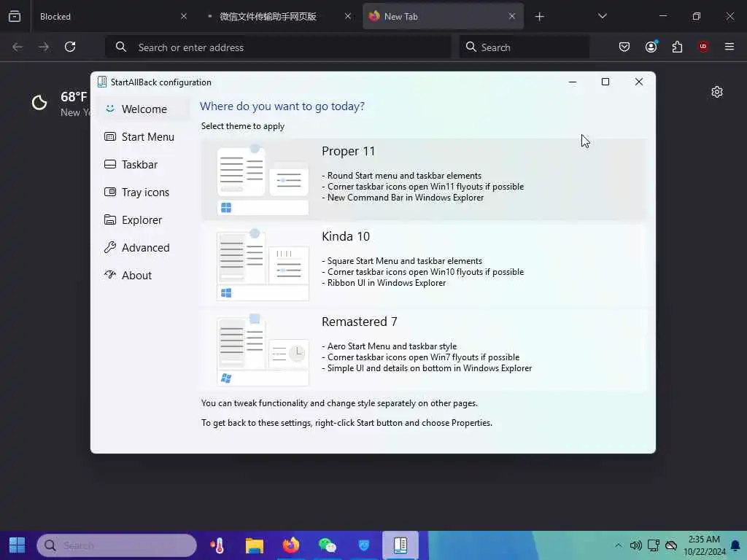Apply the Kinda 10 theme
Screen dimensions: 747x560
point(423,264)
